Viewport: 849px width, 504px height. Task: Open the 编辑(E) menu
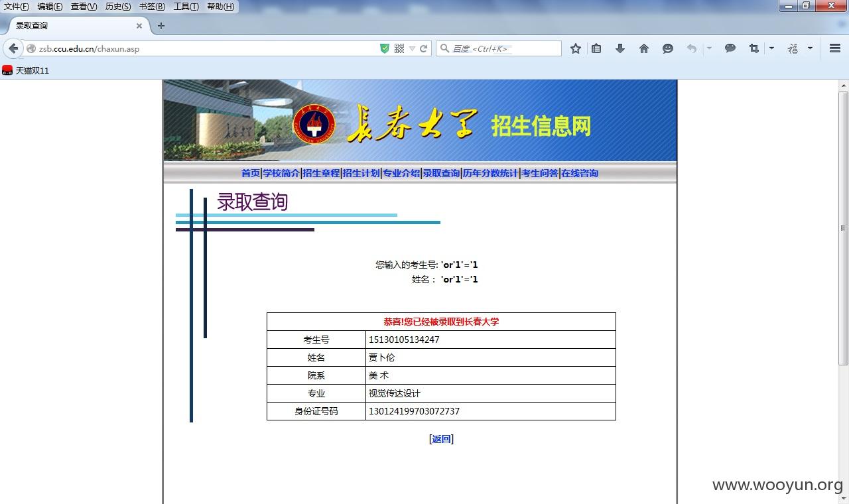click(x=50, y=7)
